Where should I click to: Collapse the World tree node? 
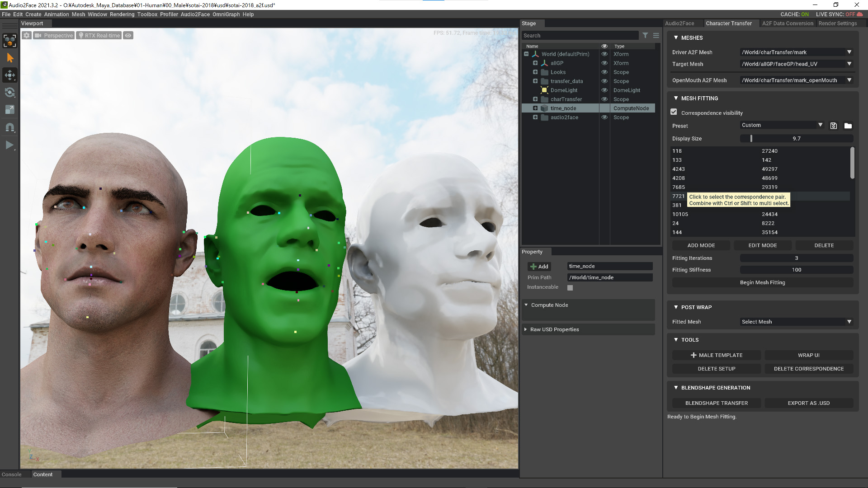pyautogui.click(x=526, y=54)
